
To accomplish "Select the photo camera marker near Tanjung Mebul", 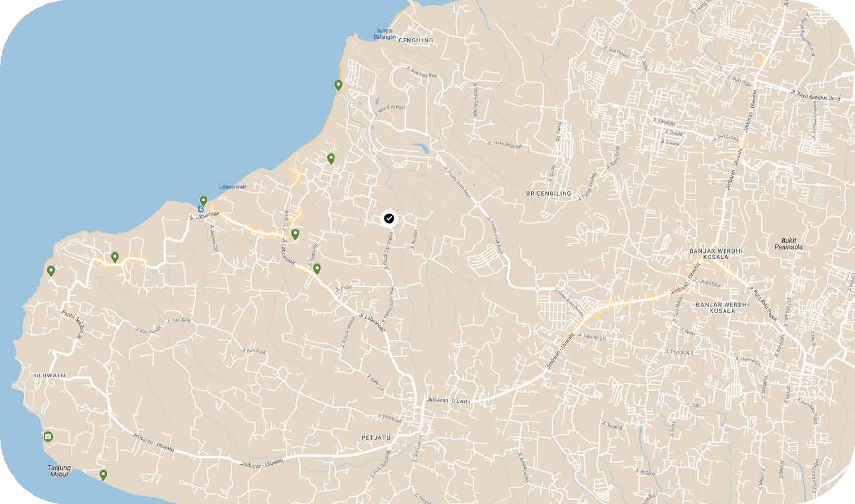I will point(48,436).
